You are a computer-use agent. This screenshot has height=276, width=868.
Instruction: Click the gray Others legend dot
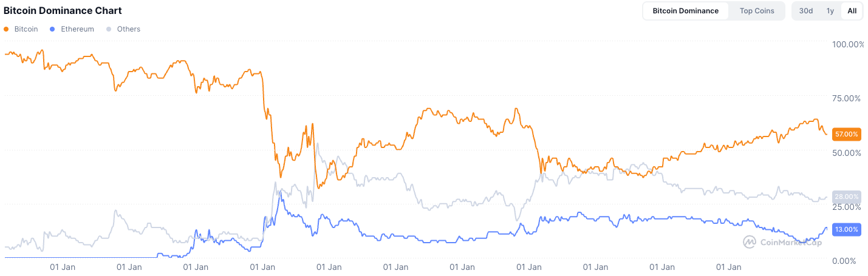[x=109, y=29]
